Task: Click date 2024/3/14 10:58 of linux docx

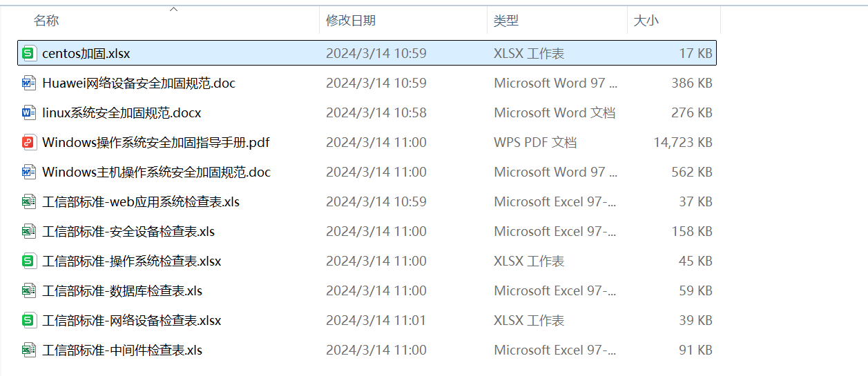Action: coord(376,112)
